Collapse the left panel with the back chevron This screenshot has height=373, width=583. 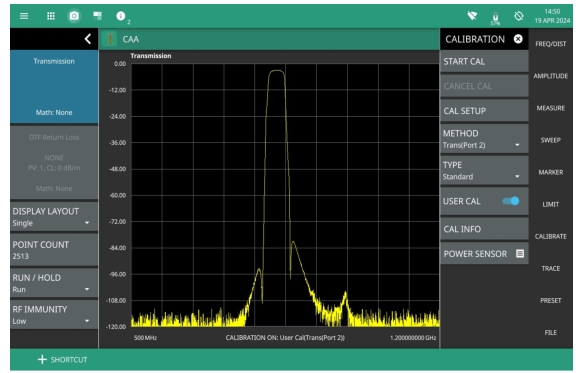[88, 39]
